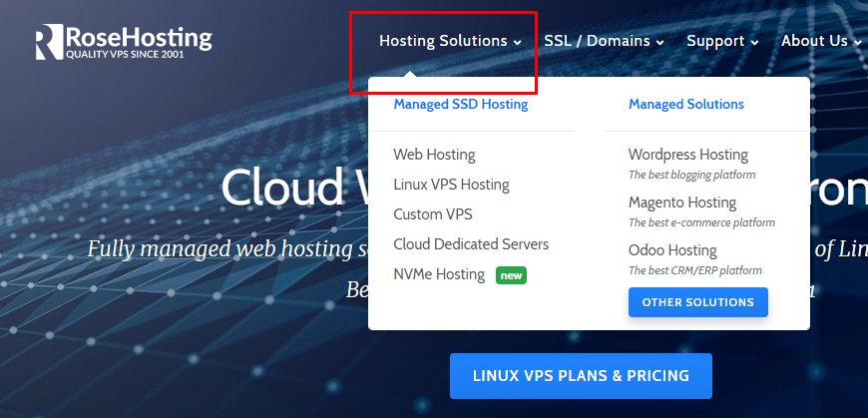Click chevron next to Hosting Solutions
The height and width of the screenshot is (418, 868).
(x=517, y=42)
